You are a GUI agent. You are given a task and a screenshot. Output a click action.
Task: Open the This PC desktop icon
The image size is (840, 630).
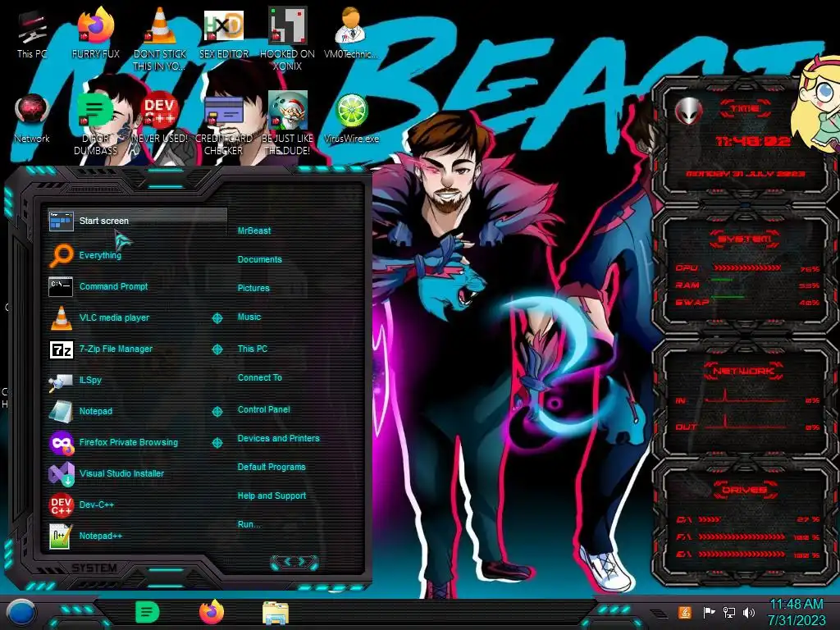[32, 33]
